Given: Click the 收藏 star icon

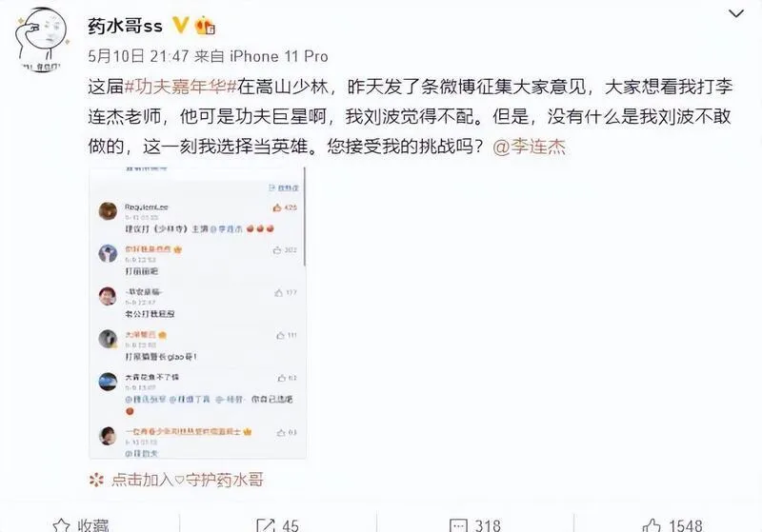Looking at the screenshot, I should 61,525.
